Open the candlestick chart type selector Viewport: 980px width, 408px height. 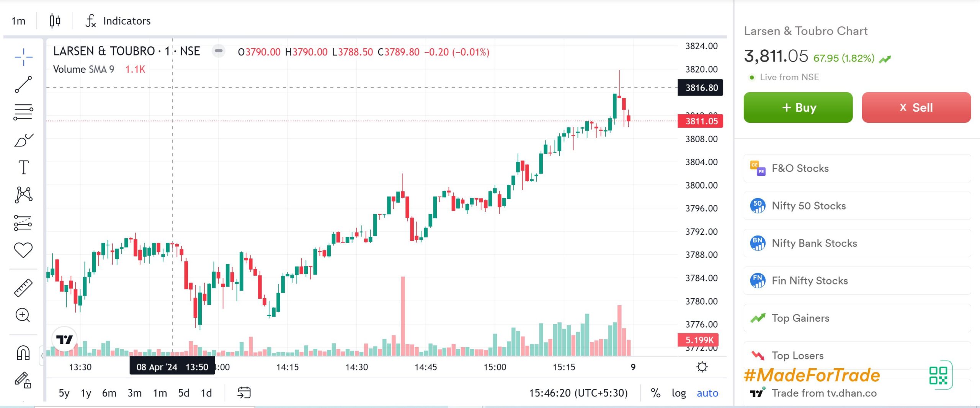coord(55,21)
